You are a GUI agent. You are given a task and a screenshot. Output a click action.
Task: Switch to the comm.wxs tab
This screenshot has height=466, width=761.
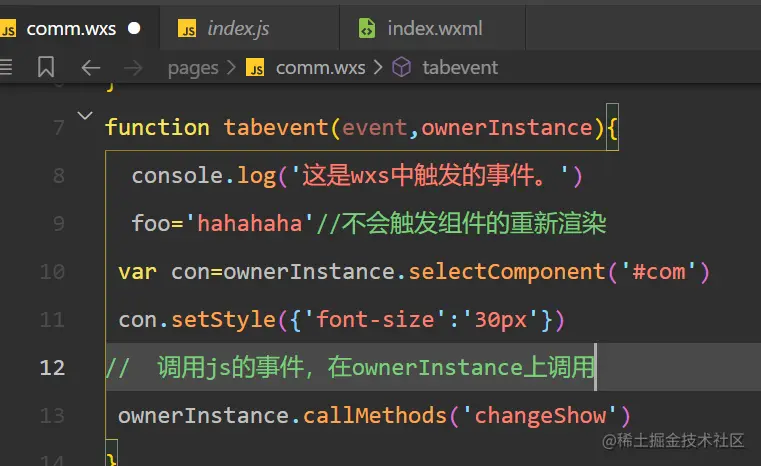coord(71,29)
